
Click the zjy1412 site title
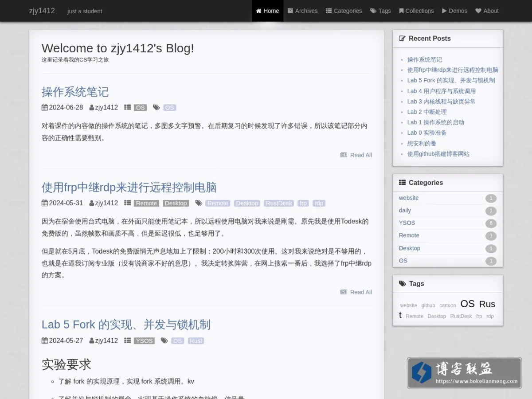tap(42, 11)
